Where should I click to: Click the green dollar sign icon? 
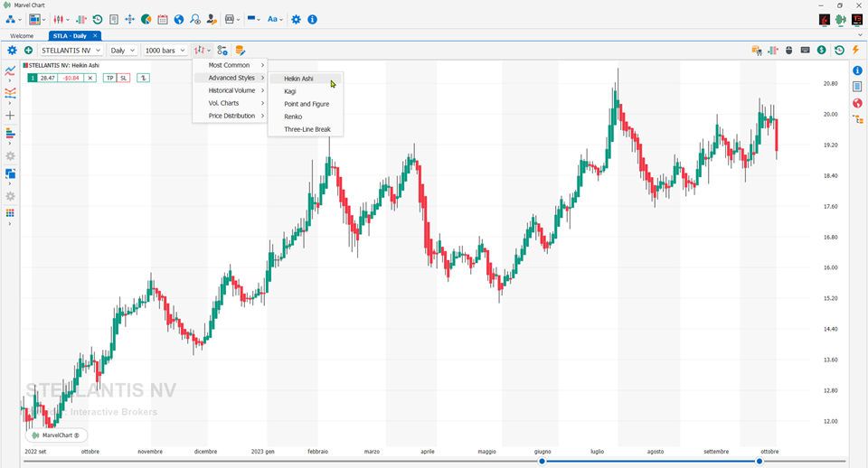[x=822, y=51]
